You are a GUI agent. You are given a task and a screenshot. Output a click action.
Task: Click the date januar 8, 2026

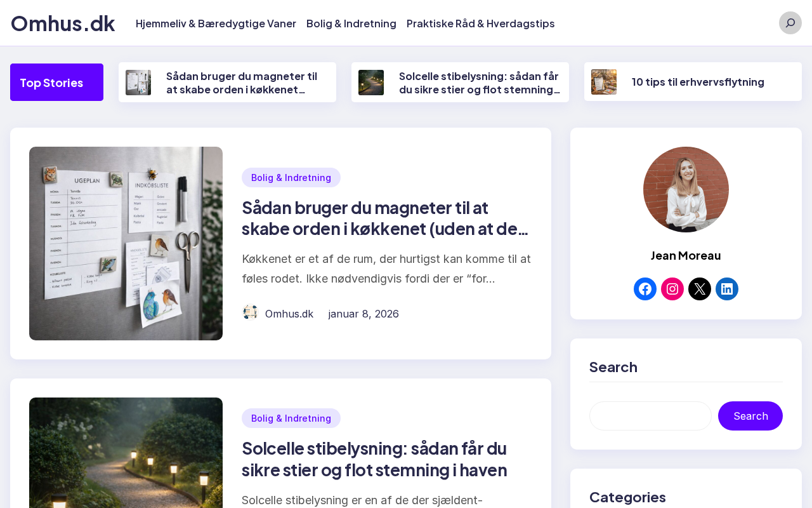coord(363,314)
